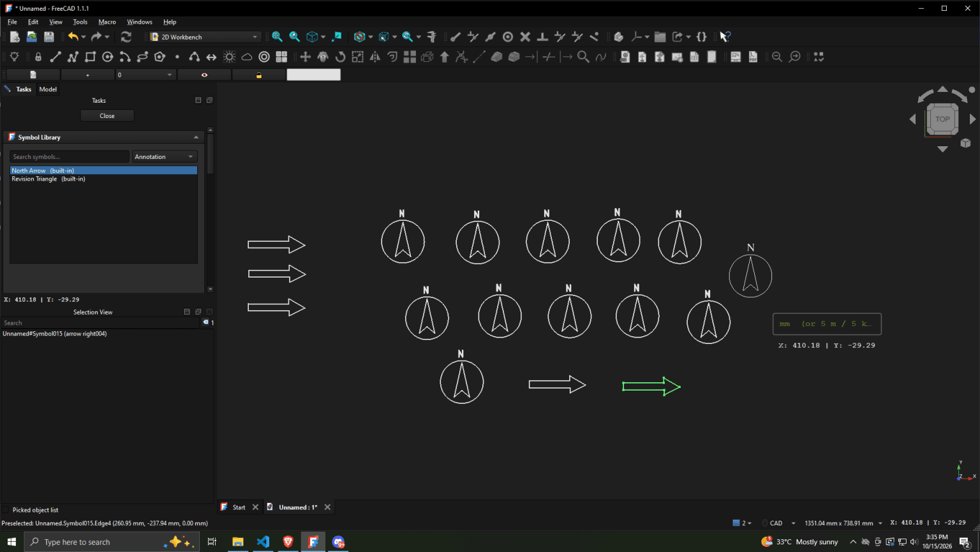
Task: Click the Save document icon
Action: pos(49,37)
